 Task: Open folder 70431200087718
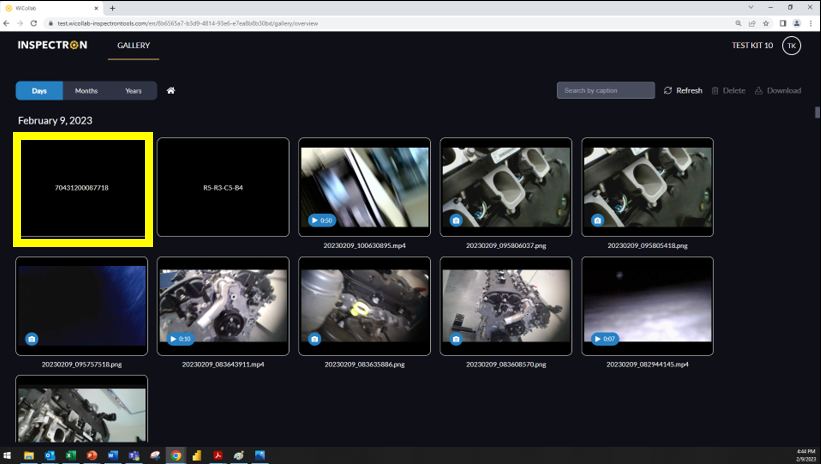[x=82, y=188]
